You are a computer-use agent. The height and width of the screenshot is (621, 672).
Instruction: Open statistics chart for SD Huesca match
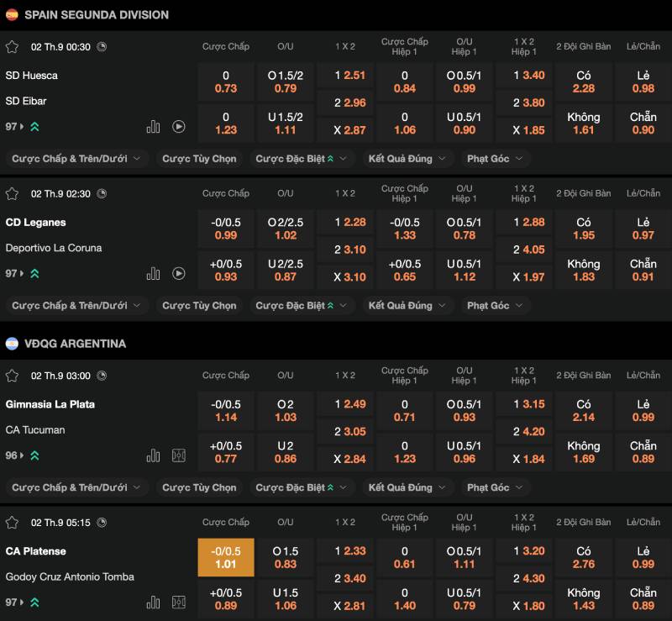point(153,127)
